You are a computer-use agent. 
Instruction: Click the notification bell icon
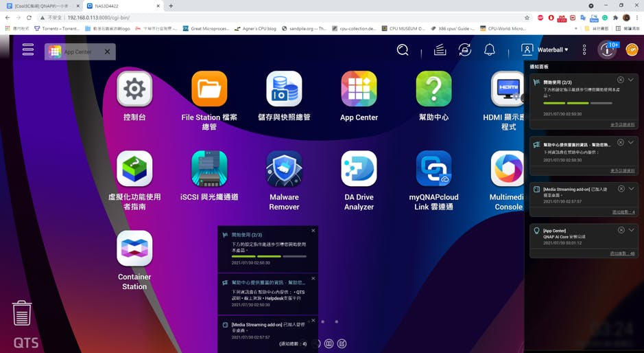click(489, 50)
